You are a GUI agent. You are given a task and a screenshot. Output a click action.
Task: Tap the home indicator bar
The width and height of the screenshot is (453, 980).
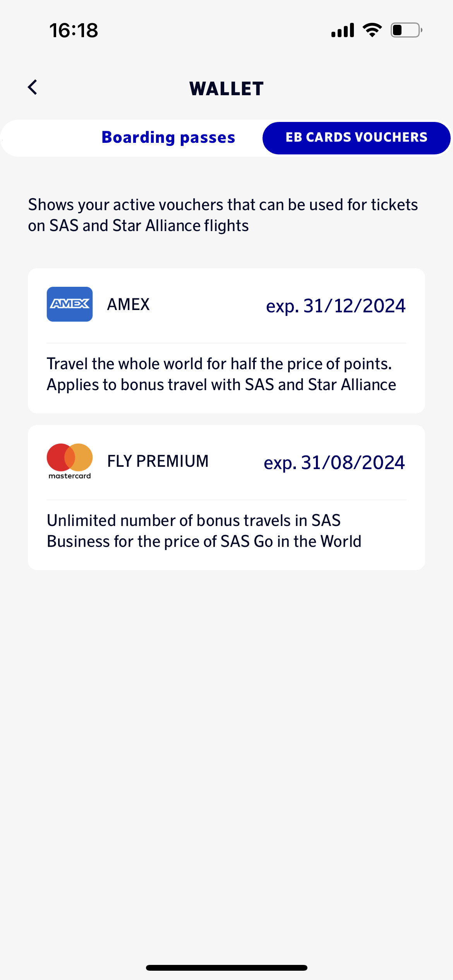click(226, 968)
